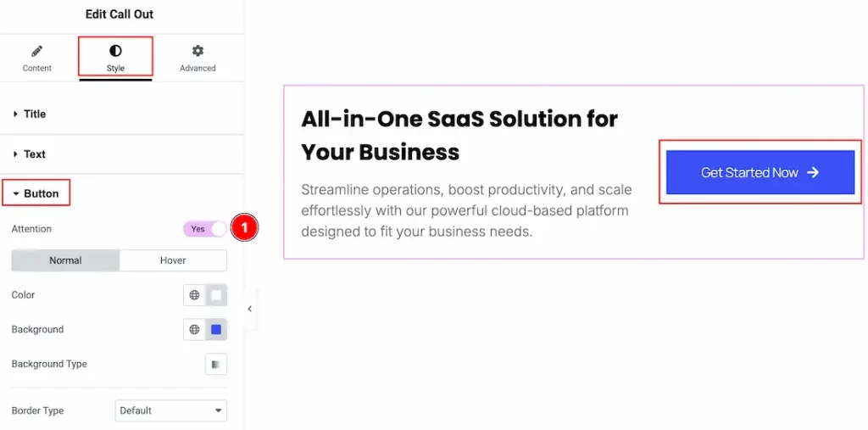
Task: Click the globe icon beside Background
Action: pyautogui.click(x=195, y=330)
